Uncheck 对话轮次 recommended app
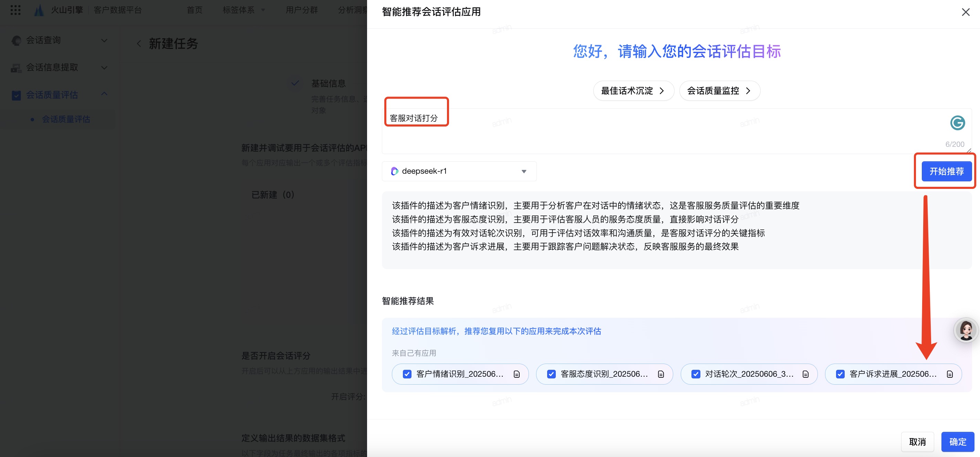The height and width of the screenshot is (457, 980). coord(696,374)
